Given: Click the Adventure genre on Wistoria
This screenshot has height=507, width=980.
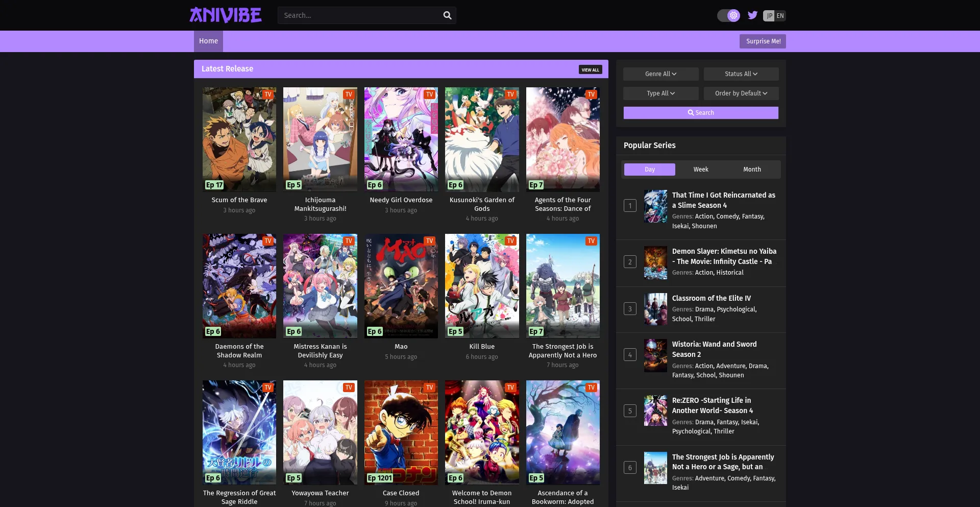Looking at the screenshot, I should tap(731, 366).
